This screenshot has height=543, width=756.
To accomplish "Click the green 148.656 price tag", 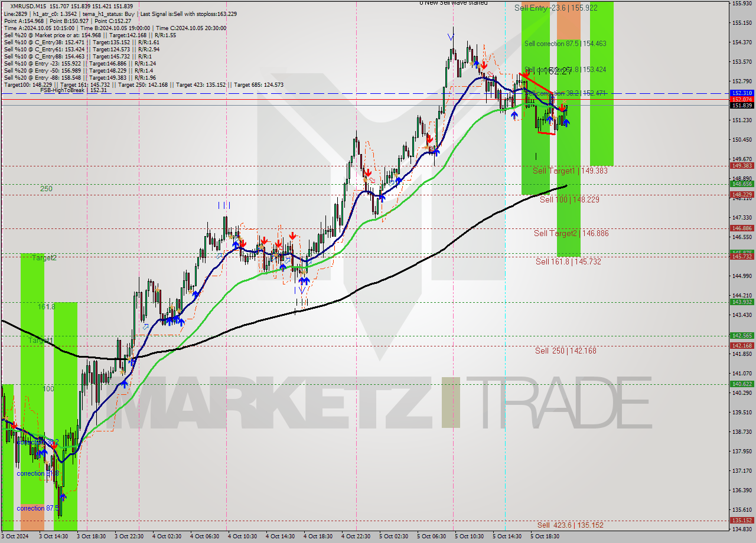I will click(x=742, y=184).
